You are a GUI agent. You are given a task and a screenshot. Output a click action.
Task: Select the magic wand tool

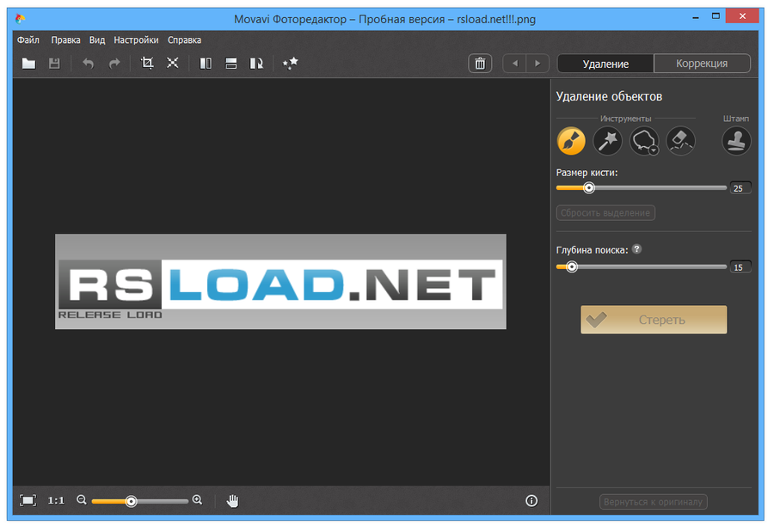point(608,141)
